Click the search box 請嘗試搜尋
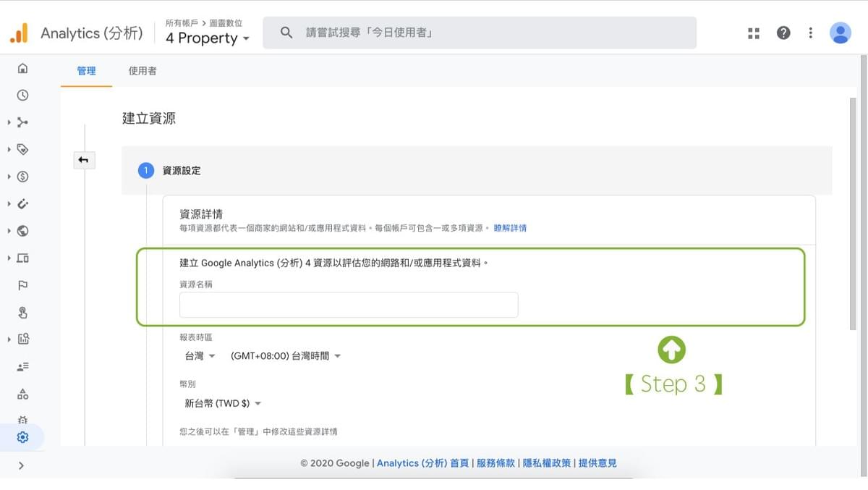This screenshot has width=868, height=490. (x=480, y=33)
